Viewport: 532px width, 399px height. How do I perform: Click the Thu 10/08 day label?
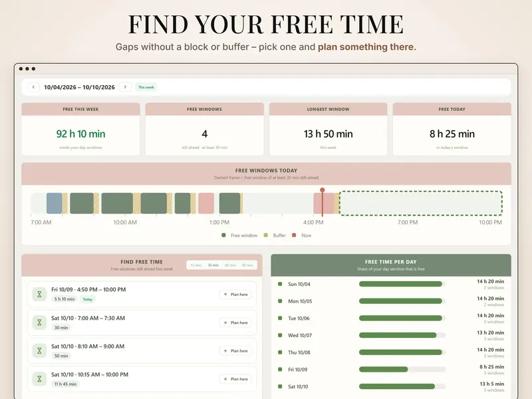[x=299, y=352]
